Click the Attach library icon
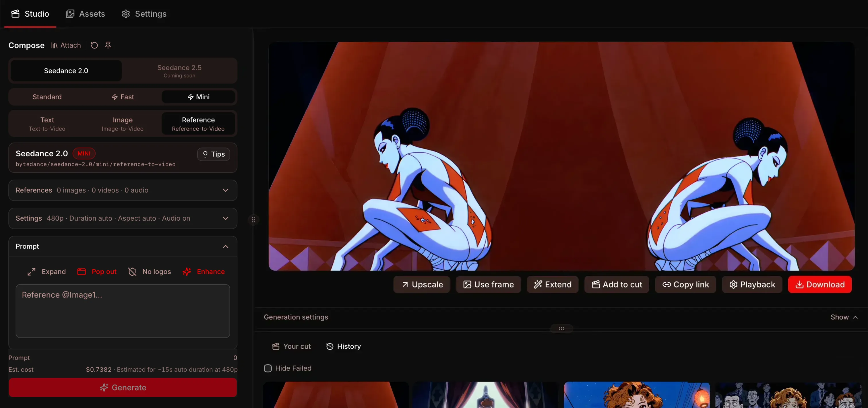Viewport: 868px width, 408px height. pyautogui.click(x=54, y=46)
